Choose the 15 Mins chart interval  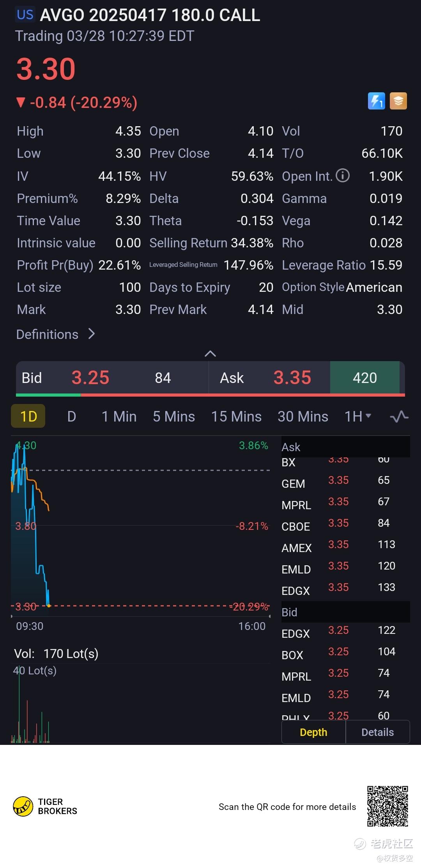[x=236, y=416]
